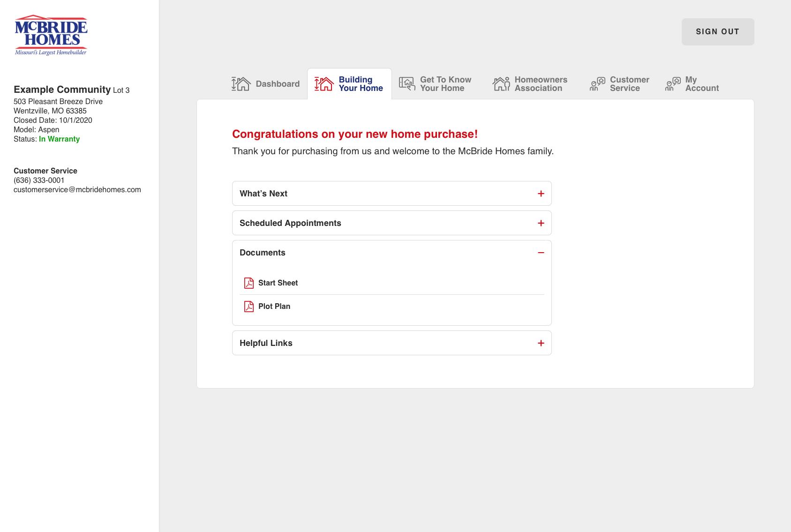
Task: Switch to the Dashboard tab
Action: (x=265, y=84)
